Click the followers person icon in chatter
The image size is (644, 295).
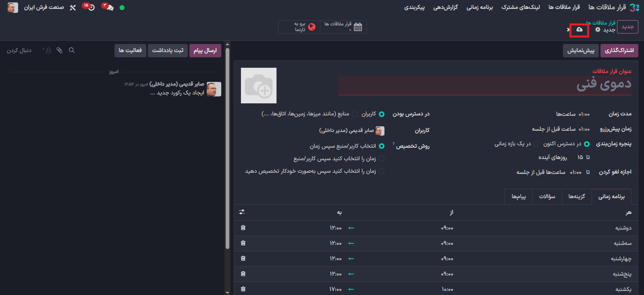click(48, 50)
